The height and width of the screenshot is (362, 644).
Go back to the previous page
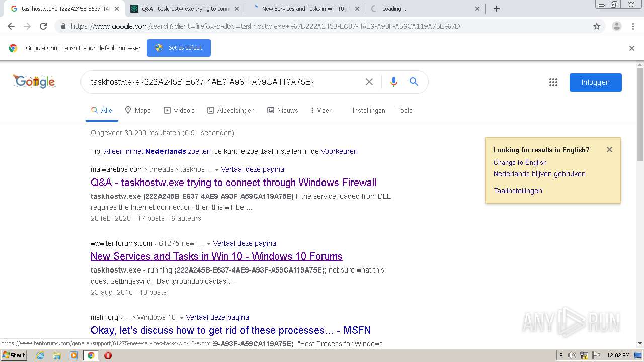coord(11,26)
